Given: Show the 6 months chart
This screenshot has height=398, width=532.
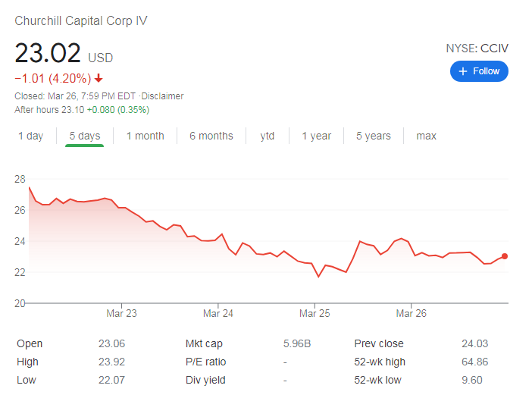Looking at the screenshot, I should [211, 136].
